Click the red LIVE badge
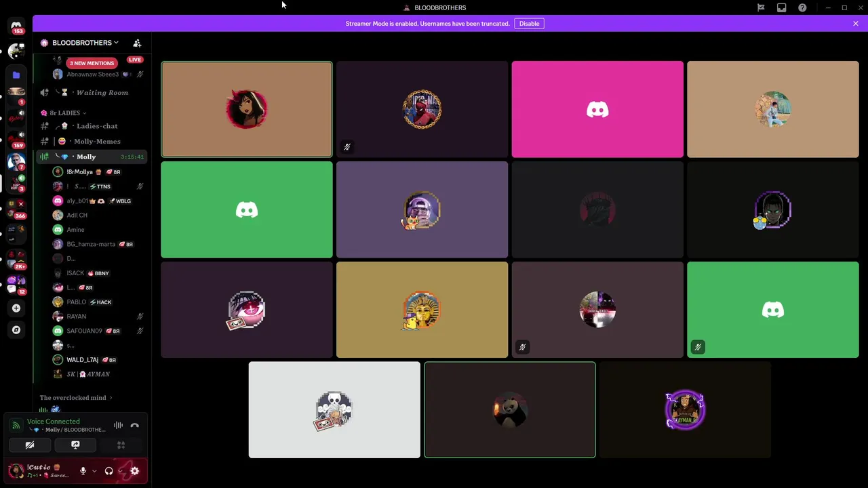This screenshot has width=868, height=488. click(135, 60)
